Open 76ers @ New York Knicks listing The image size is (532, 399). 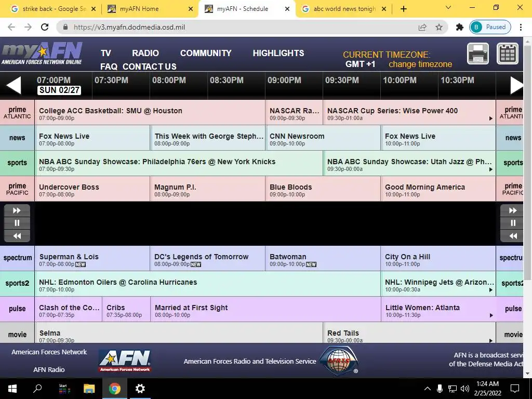[x=179, y=163]
